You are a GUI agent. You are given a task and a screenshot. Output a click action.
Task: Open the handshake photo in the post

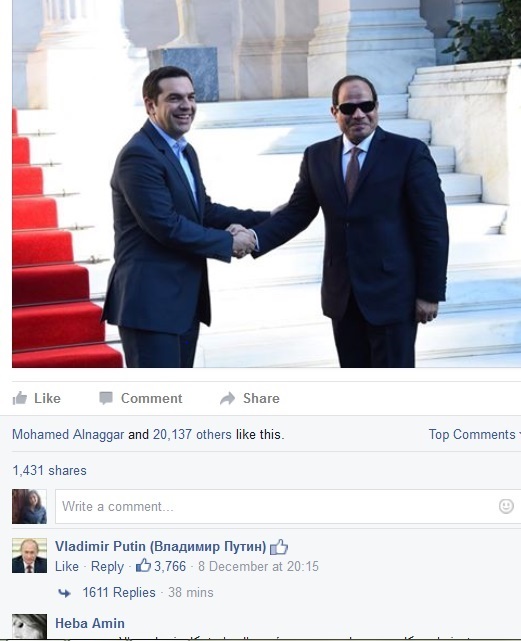pyautogui.click(x=266, y=184)
